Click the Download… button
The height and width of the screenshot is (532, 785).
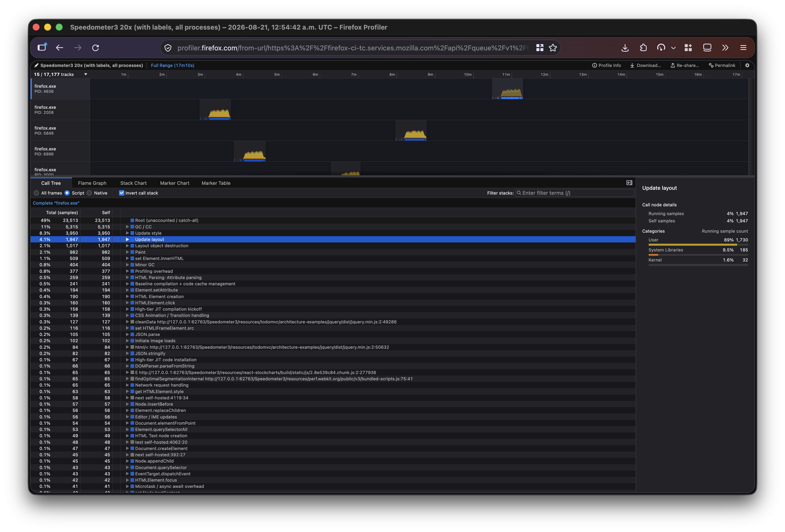click(x=645, y=65)
